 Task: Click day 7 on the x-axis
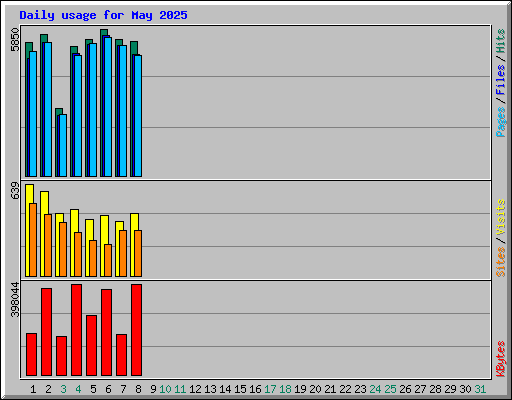tap(123, 389)
